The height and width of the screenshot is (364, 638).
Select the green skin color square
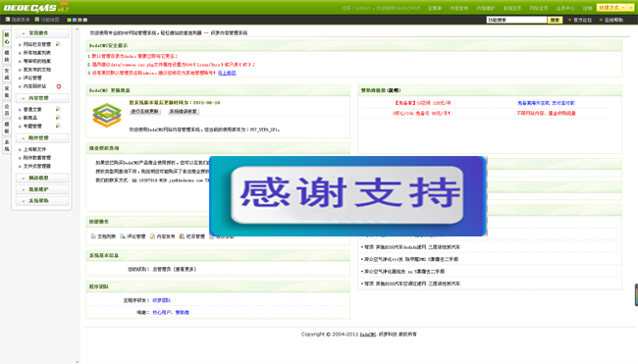tap(69, 20)
